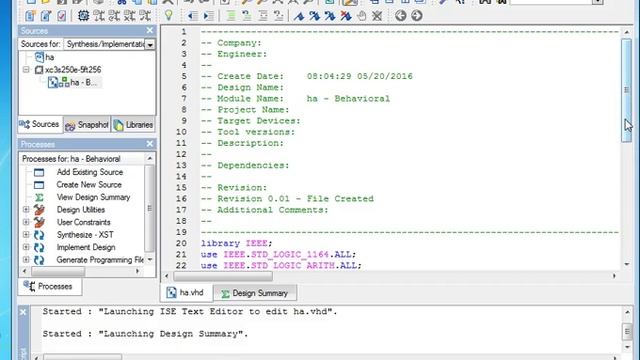Click the Processes list scroll-down arrow
640x360 pixels.
coord(150,260)
